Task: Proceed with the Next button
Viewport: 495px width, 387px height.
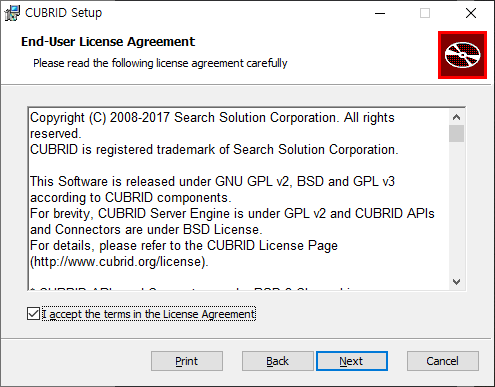Action: click(352, 361)
